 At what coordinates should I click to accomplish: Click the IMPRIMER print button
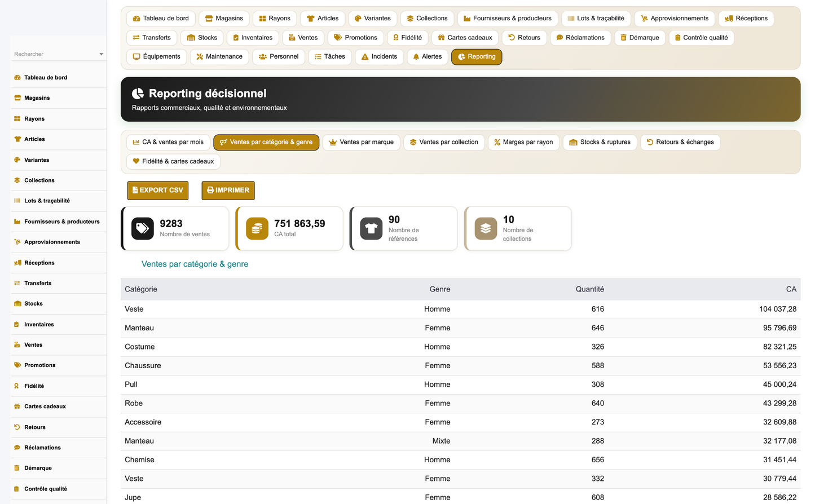[x=228, y=191]
